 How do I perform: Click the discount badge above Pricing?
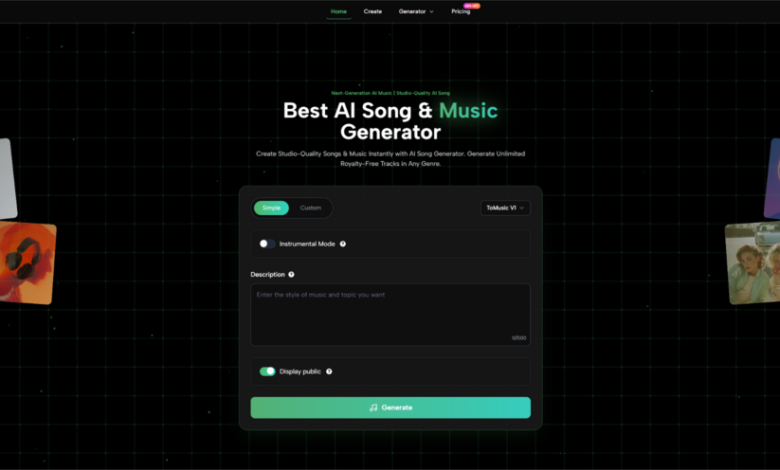coord(471,6)
